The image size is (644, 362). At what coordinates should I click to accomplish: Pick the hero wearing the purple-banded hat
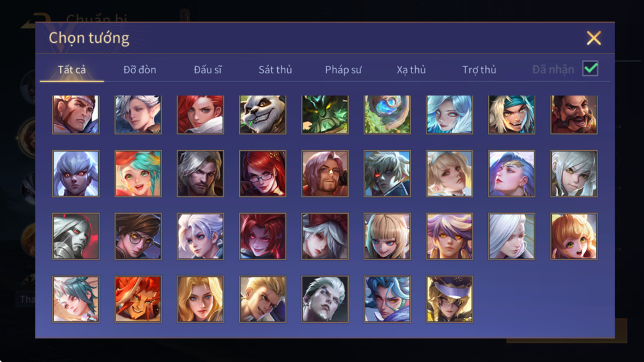coord(449,299)
